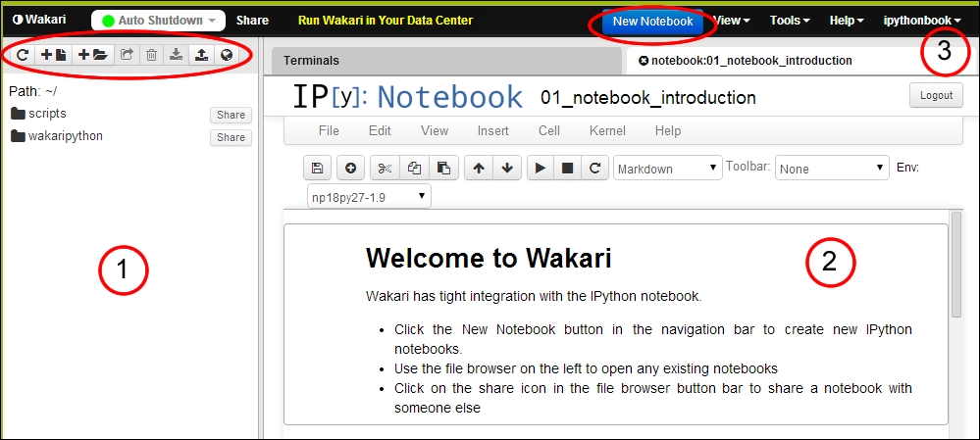Copy the selected cell
Screen dimensions: 980x440
click(414, 168)
